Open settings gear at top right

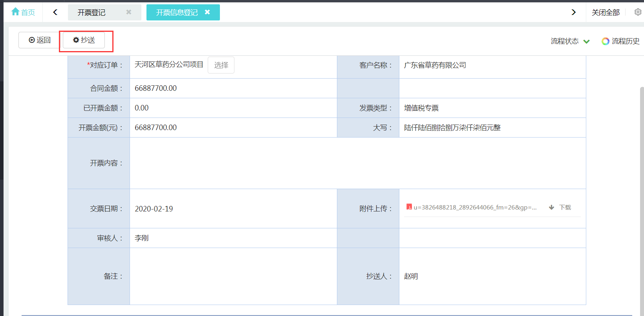coord(638,12)
